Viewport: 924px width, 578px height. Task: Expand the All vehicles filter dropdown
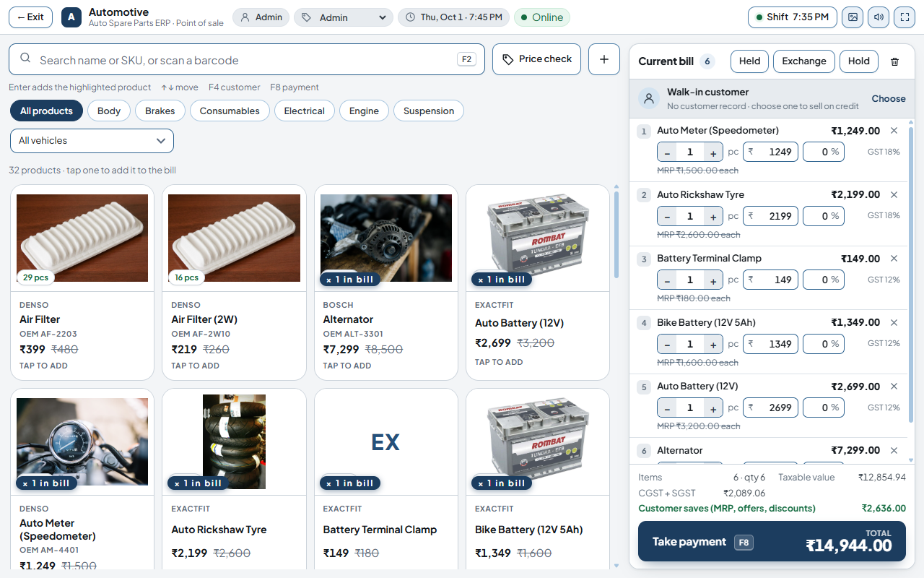click(92, 141)
